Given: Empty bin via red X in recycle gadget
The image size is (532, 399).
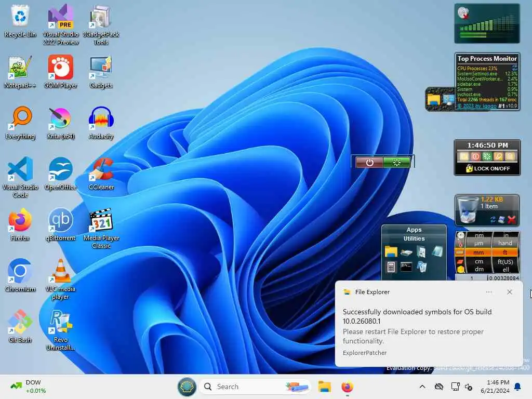Looking at the screenshot, I should point(512,220).
